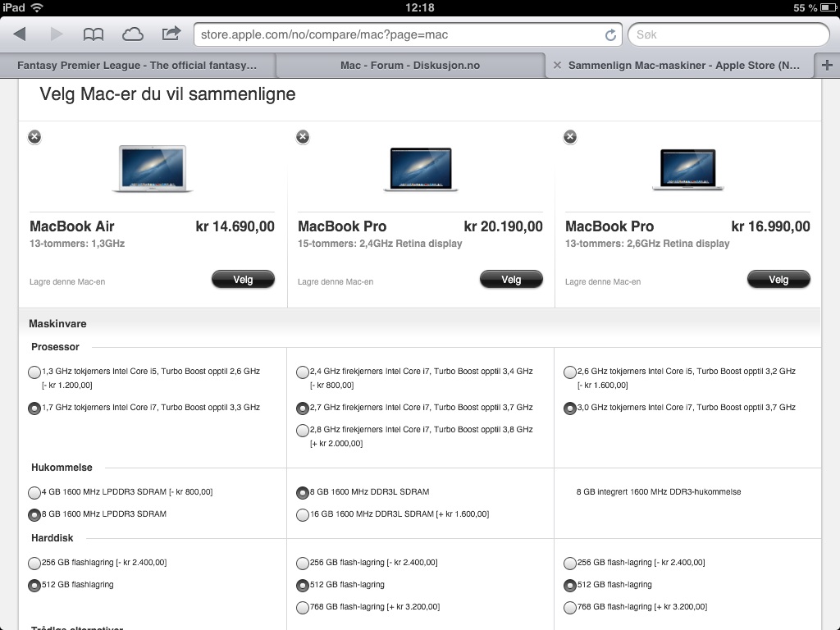The width and height of the screenshot is (840, 630).
Task: Open a new tab with plus button
Action: tap(827, 66)
